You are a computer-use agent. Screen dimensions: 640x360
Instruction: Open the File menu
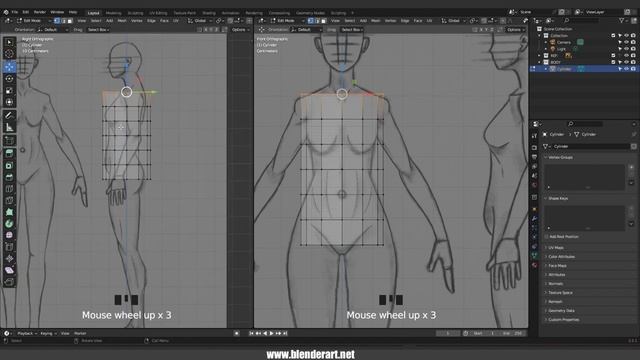[x=15, y=12]
